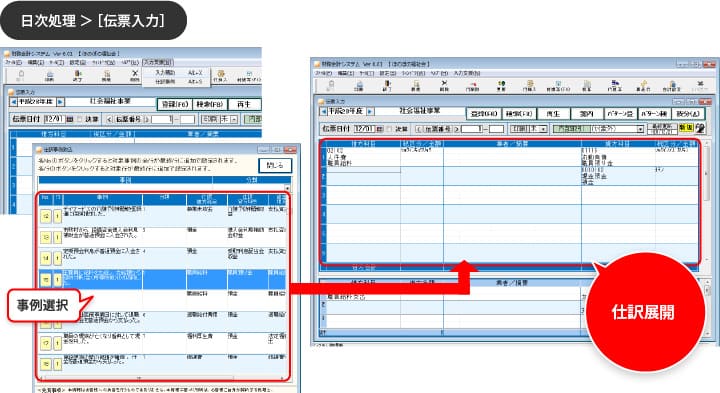Go to the previous 伝票番号 in the window with パターン buttons
The image size is (720, 393).
(418, 129)
